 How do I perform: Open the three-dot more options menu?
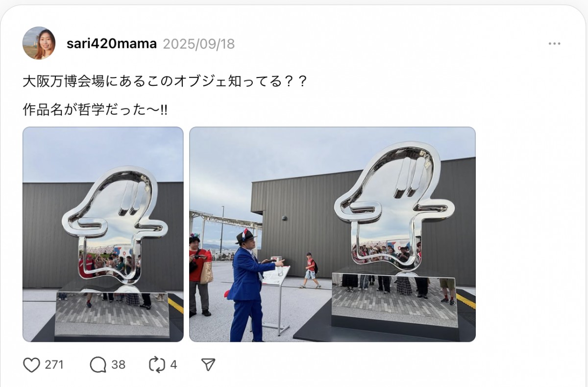click(554, 44)
